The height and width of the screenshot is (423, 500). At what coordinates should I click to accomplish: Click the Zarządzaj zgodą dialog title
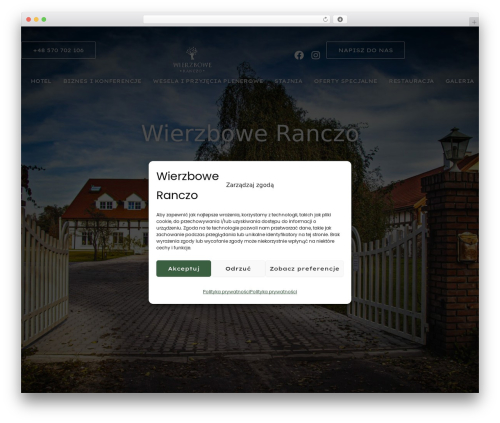(x=250, y=185)
